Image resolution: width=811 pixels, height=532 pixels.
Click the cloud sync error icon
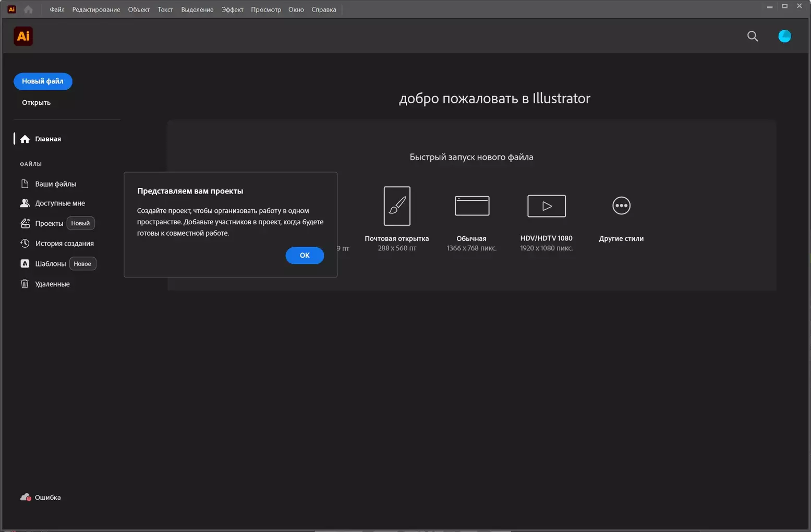25,497
